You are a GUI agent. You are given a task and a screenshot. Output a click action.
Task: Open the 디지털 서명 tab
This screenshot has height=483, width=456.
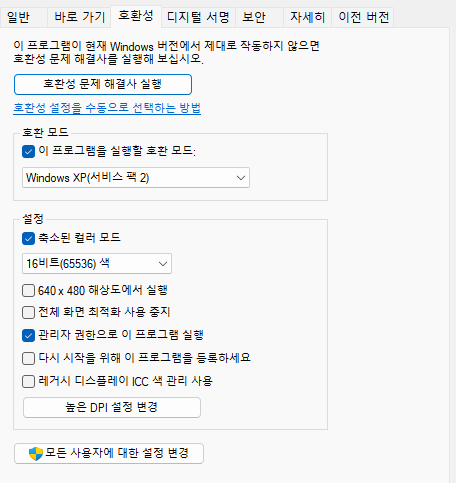click(x=198, y=17)
